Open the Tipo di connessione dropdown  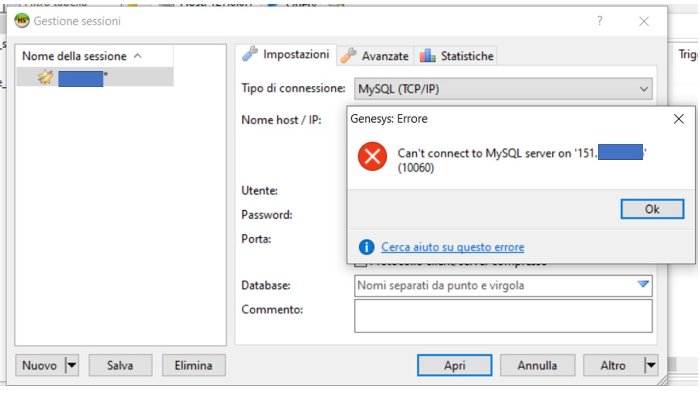(x=503, y=89)
